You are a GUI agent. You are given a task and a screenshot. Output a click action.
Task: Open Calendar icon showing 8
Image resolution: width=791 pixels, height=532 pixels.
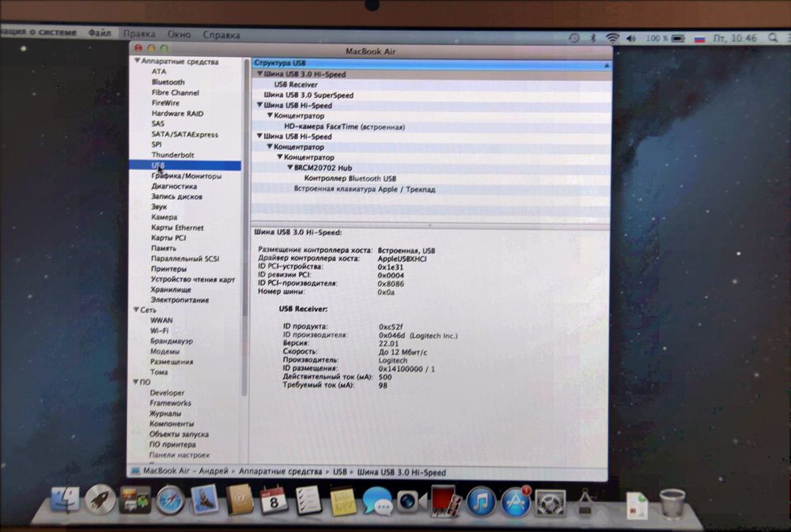(x=274, y=500)
